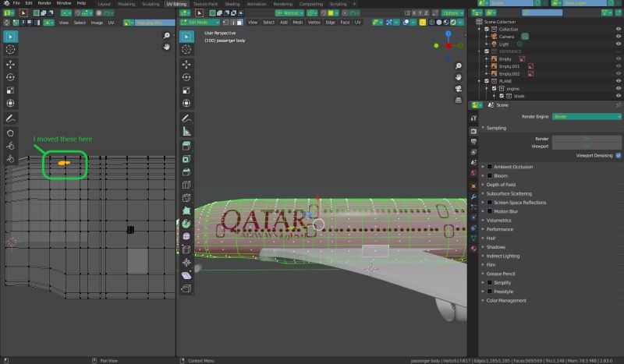This screenshot has height=364, width=624.
Task: Open the File menu
Action: [x=16, y=3]
